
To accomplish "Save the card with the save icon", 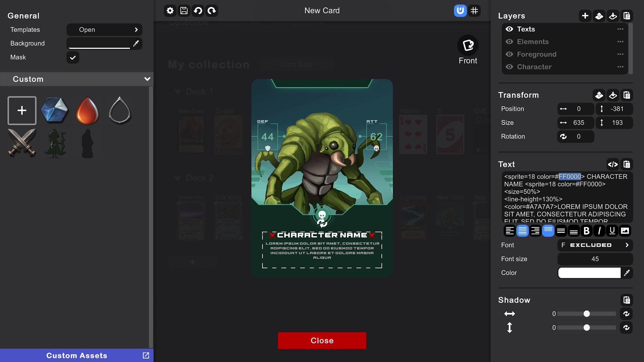I will [x=184, y=10].
